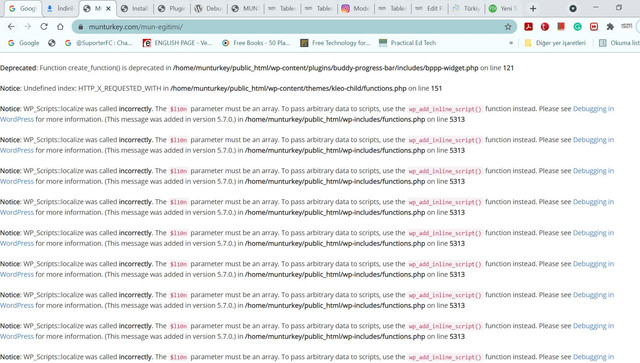Open a new browser tab
The height and width of the screenshot is (363, 640).
tap(533, 8)
